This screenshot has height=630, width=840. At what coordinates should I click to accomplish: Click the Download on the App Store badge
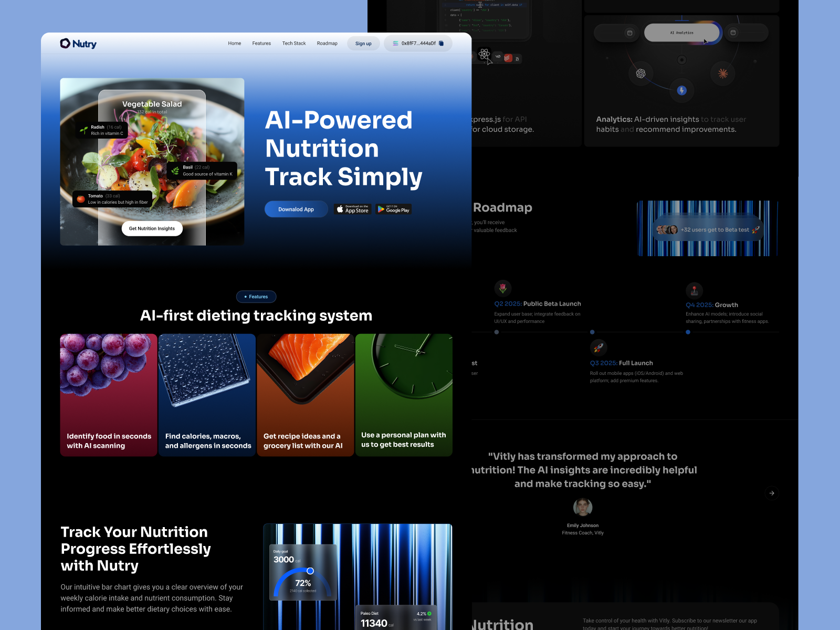[x=352, y=209]
